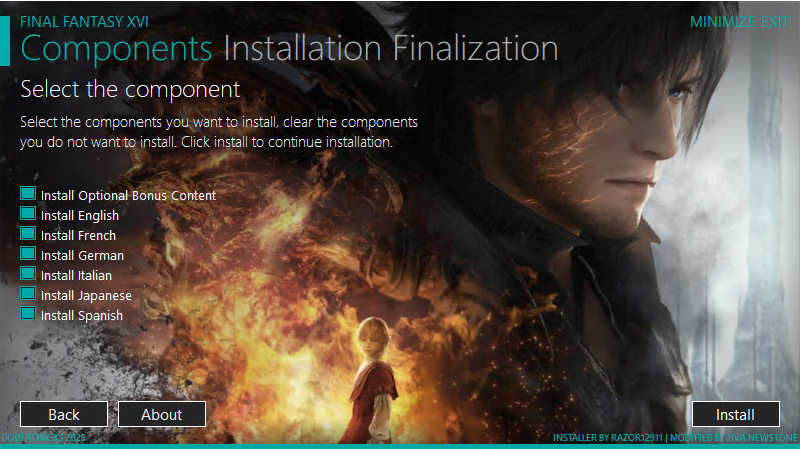Image resolution: width=800 pixels, height=450 pixels.
Task: Enable the Install French component
Action: (28, 233)
